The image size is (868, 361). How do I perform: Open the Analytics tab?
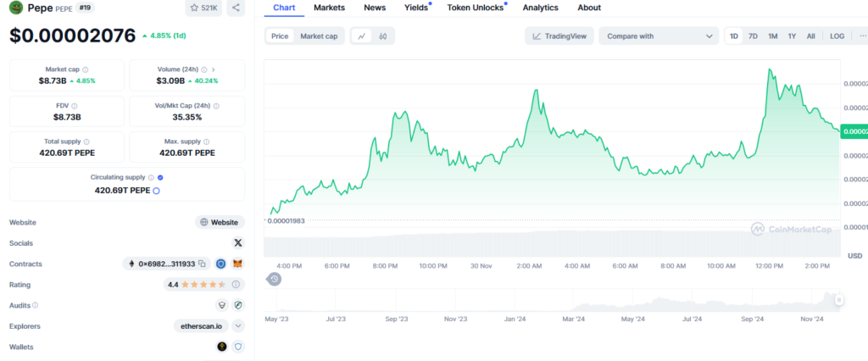(x=540, y=8)
